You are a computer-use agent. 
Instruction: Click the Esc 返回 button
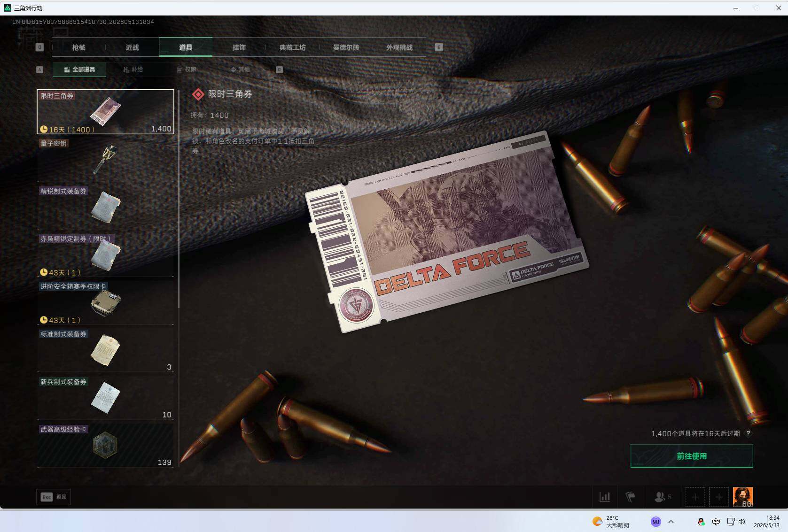pos(54,497)
